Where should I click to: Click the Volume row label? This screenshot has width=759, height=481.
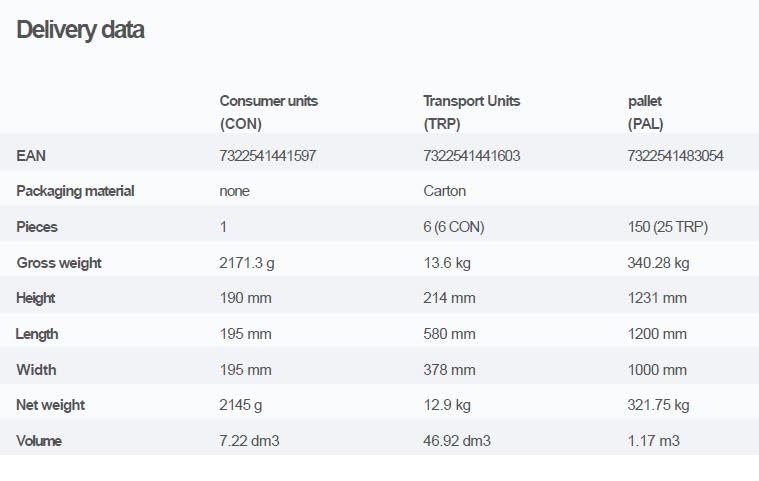[39, 441]
